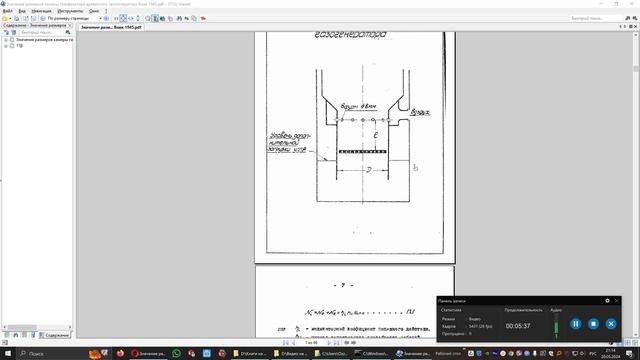The image size is (640, 360).
Task: Open the Файл menu
Action: click(7, 11)
